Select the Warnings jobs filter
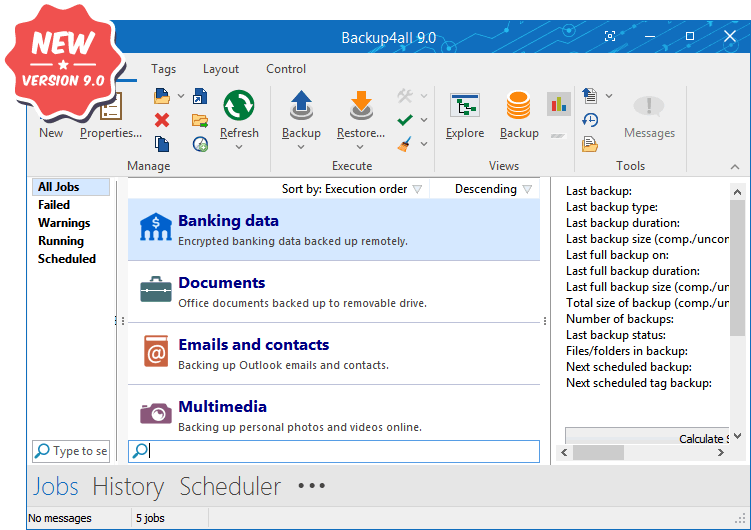Screen dimensions: 751x530 pyautogui.click(x=64, y=223)
